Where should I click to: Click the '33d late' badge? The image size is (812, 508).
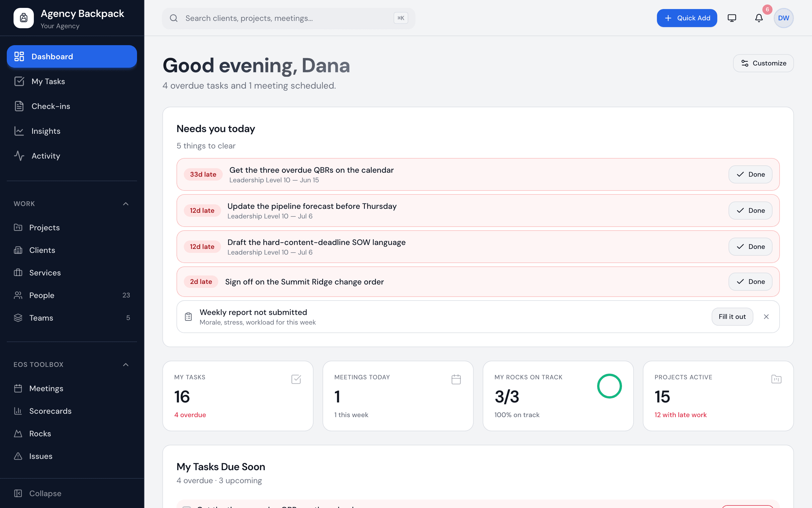(x=203, y=174)
